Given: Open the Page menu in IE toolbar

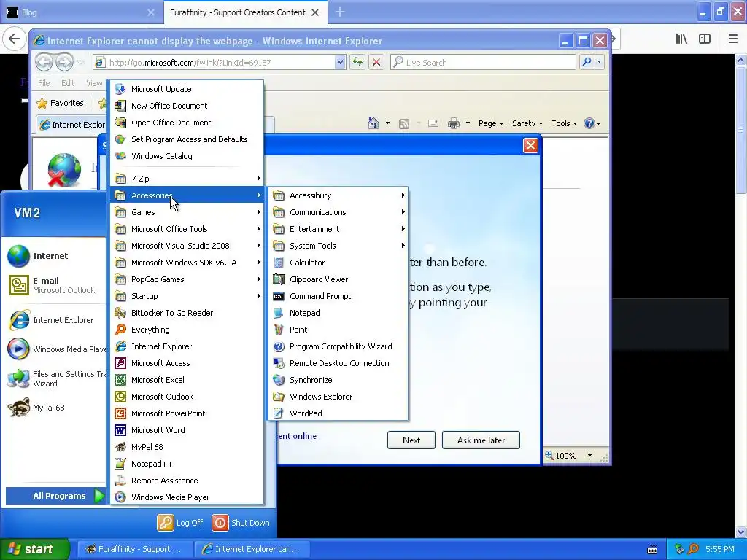Looking at the screenshot, I should click(491, 123).
